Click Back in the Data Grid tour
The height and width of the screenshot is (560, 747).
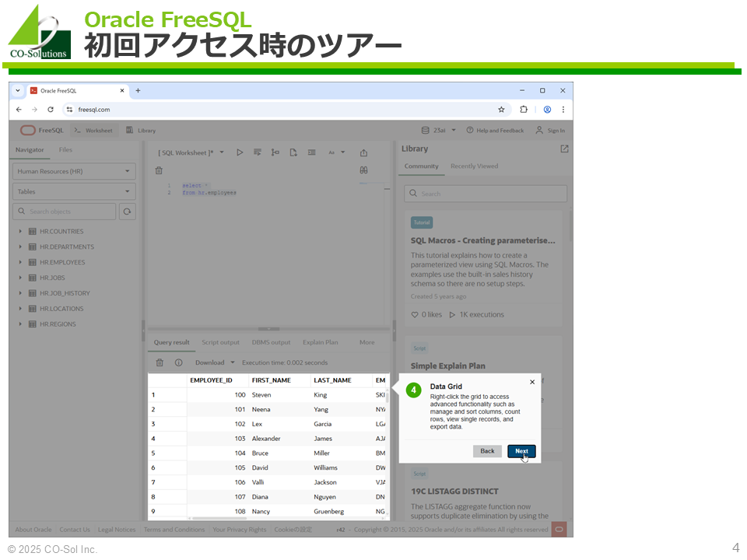(487, 451)
